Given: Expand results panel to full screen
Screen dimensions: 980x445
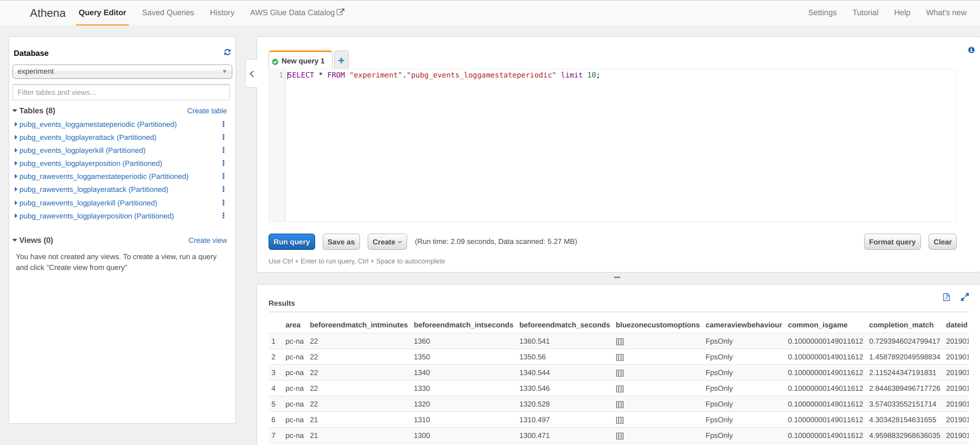Looking at the screenshot, I should [x=965, y=297].
